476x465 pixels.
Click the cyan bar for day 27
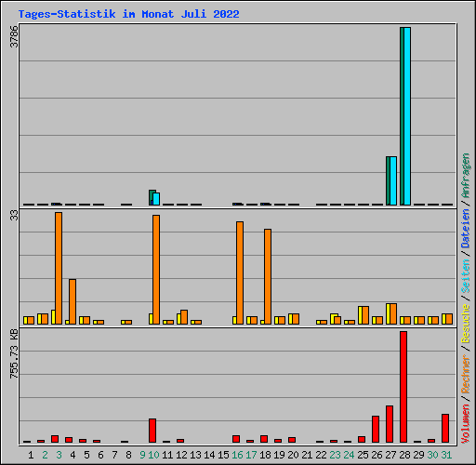coord(393,181)
